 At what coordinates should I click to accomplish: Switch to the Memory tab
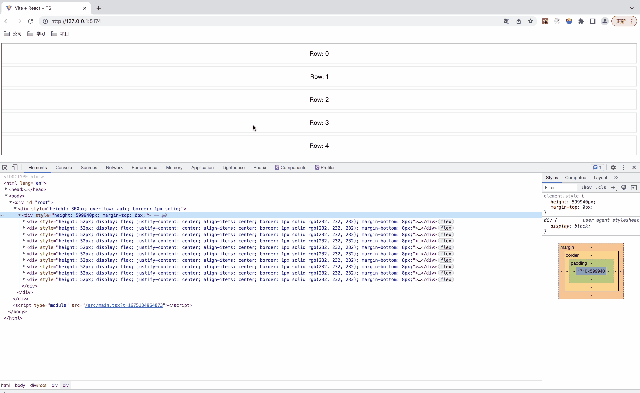(x=174, y=167)
